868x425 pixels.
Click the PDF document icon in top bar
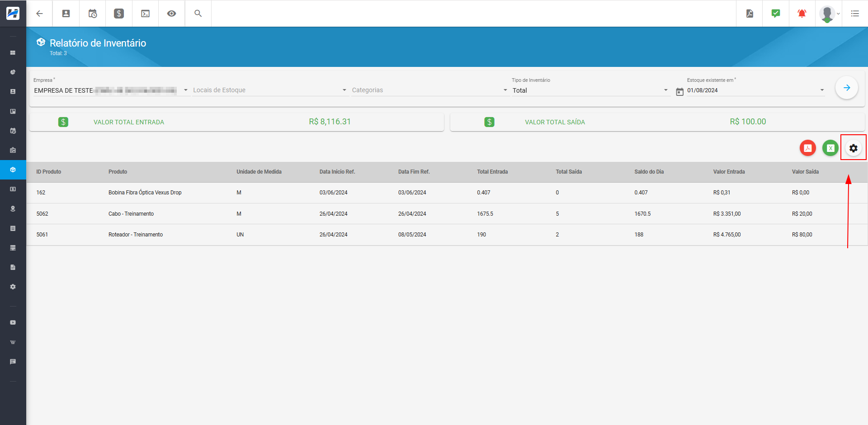pyautogui.click(x=750, y=14)
